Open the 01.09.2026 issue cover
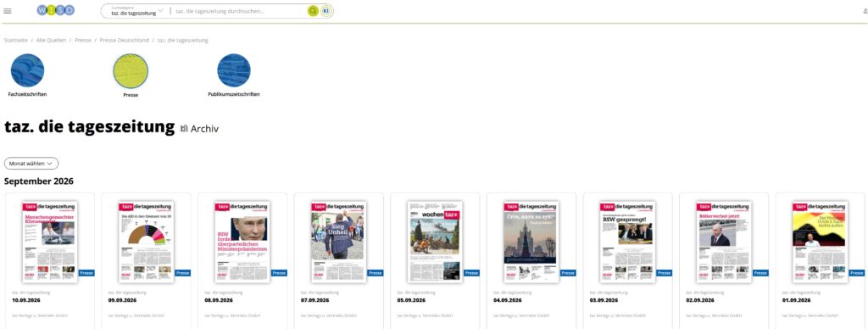Image resolution: width=868 pixels, height=329 pixels. [x=821, y=242]
